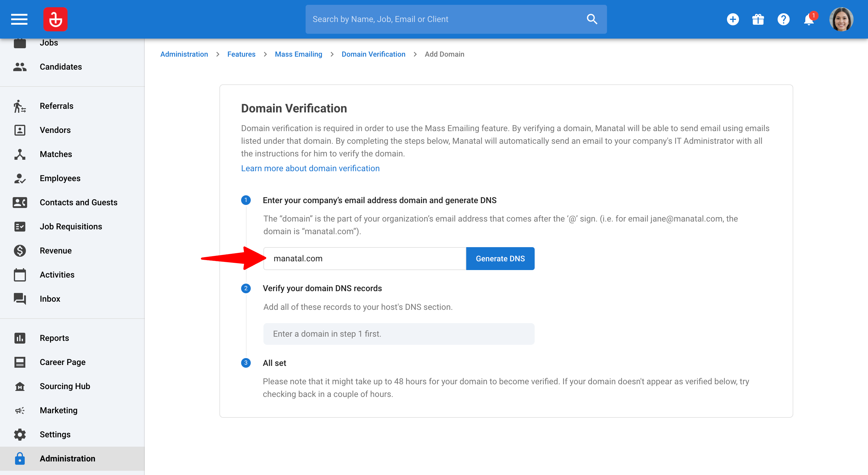Select Contacts and Guests

[x=72, y=202]
